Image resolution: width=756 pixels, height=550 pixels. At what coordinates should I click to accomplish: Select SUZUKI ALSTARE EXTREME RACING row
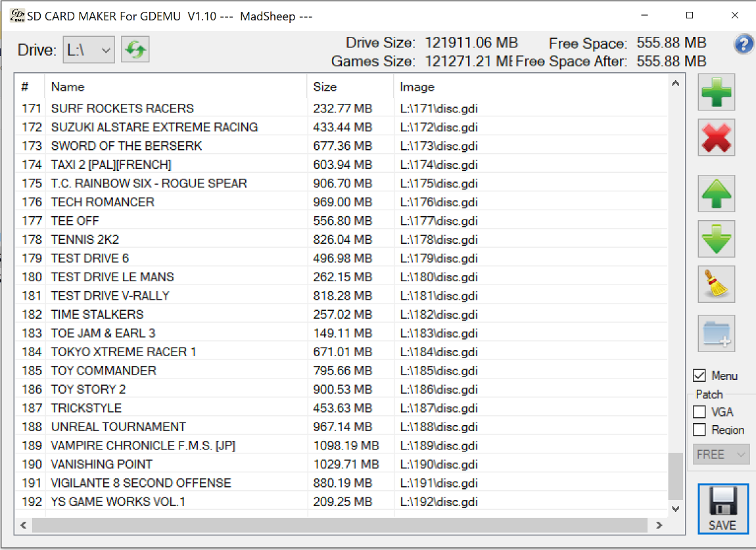[x=341, y=127]
